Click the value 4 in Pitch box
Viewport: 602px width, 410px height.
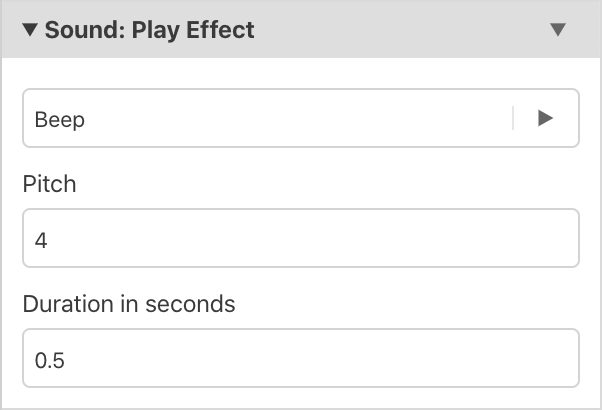coord(41,240)
